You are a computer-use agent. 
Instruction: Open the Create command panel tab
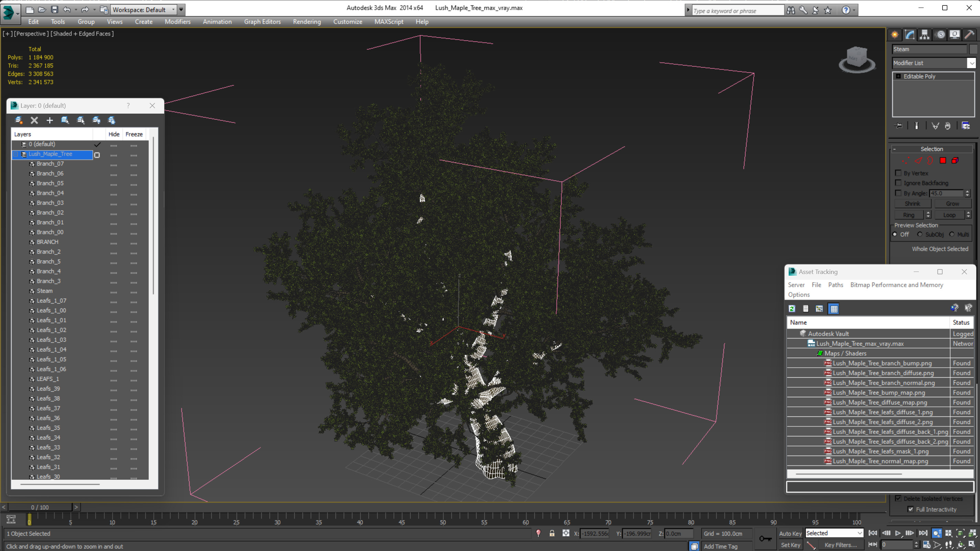pyautogui.click(x=895, y=35)
